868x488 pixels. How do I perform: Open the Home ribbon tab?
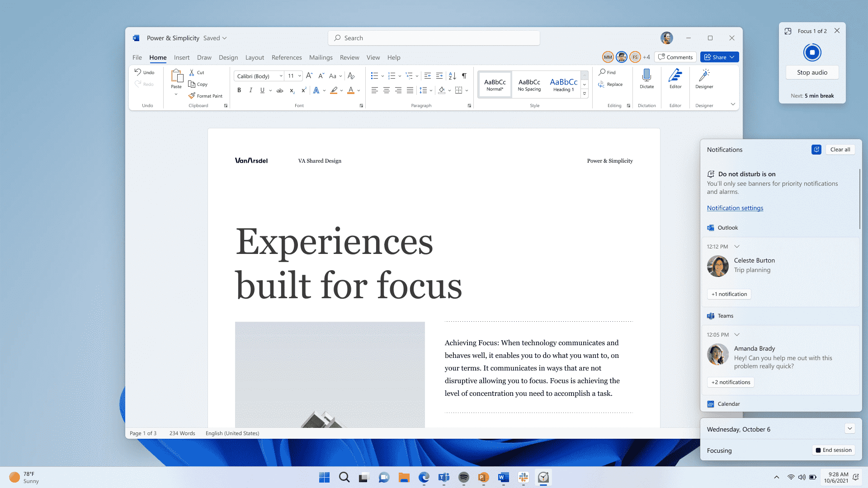click(x=157, y=57)
